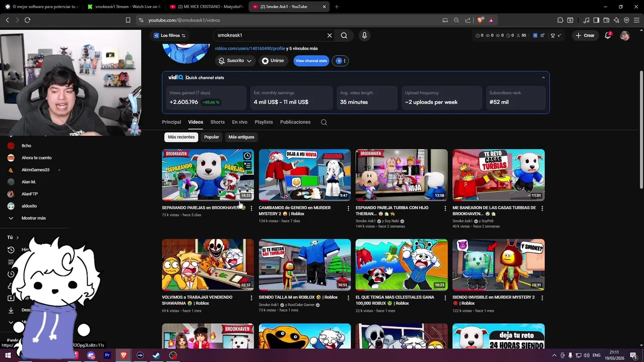Screen dimensions: 644x362
Task: Open Brave VPN shield icon
Action: coord(626,20)
